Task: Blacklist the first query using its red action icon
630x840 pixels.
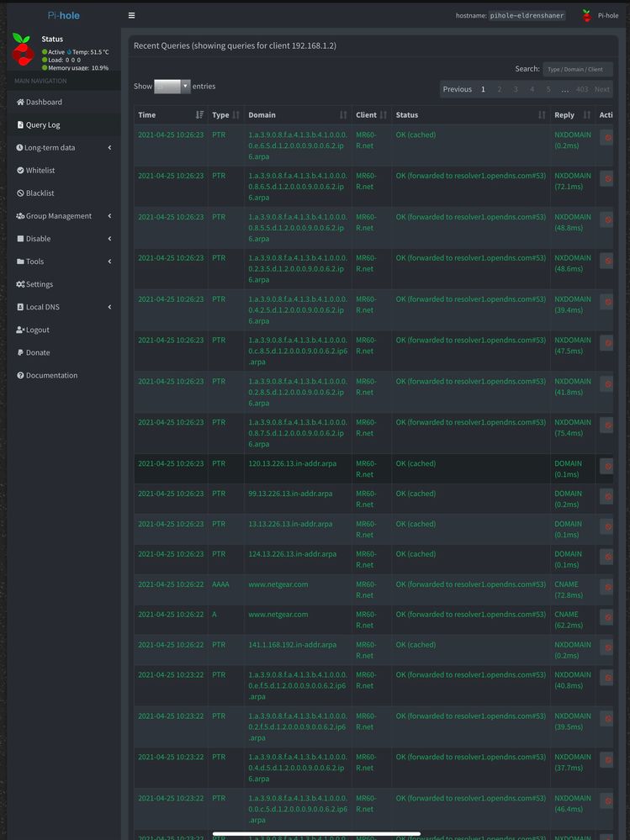Action: [x=607, y=138]
